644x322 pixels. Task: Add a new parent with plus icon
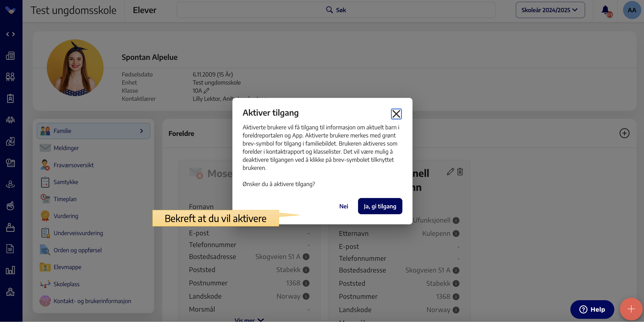coord(624,133)
